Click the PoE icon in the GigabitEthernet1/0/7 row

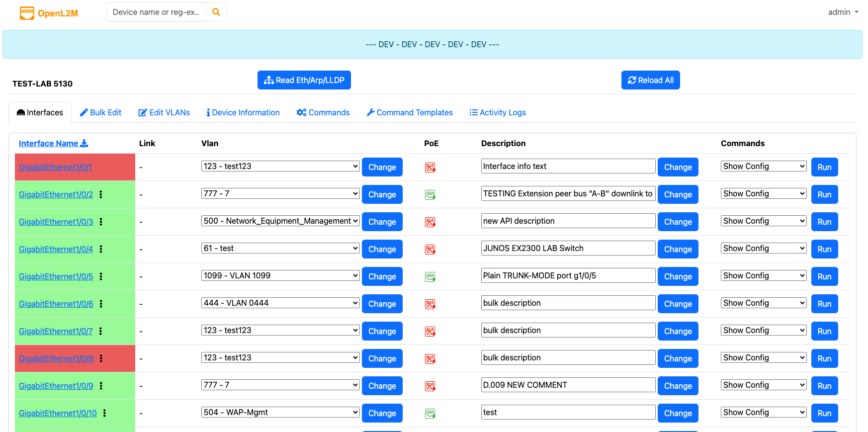coord(431,332)
